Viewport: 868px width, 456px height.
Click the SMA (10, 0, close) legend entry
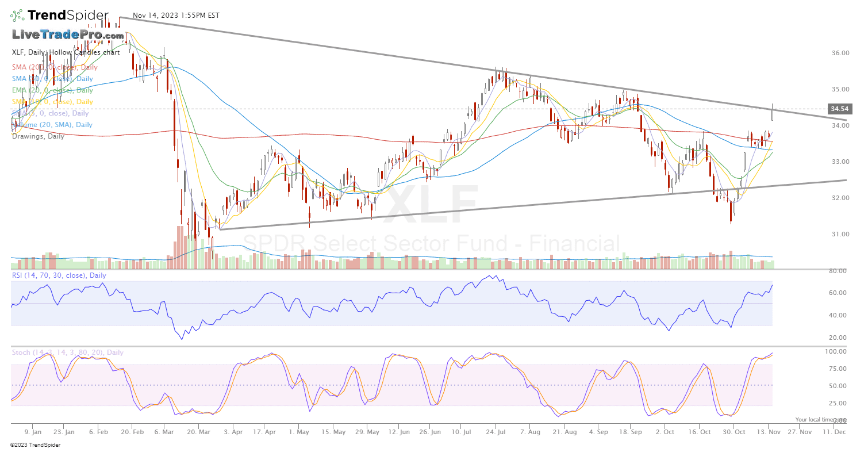(52, 102)
